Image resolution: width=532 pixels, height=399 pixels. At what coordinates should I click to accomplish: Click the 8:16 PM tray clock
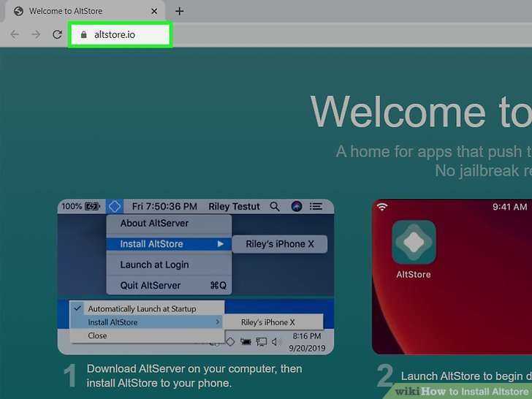coord(306,336)
